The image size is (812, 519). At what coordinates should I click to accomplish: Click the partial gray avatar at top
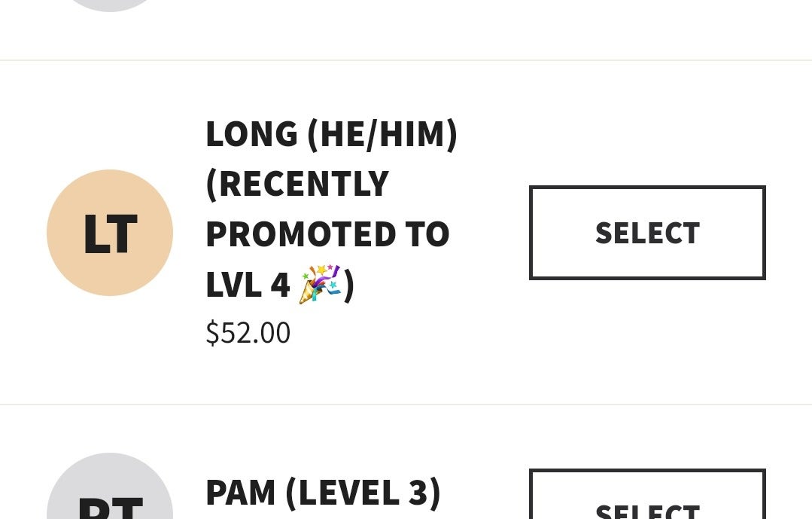point(110,4)
